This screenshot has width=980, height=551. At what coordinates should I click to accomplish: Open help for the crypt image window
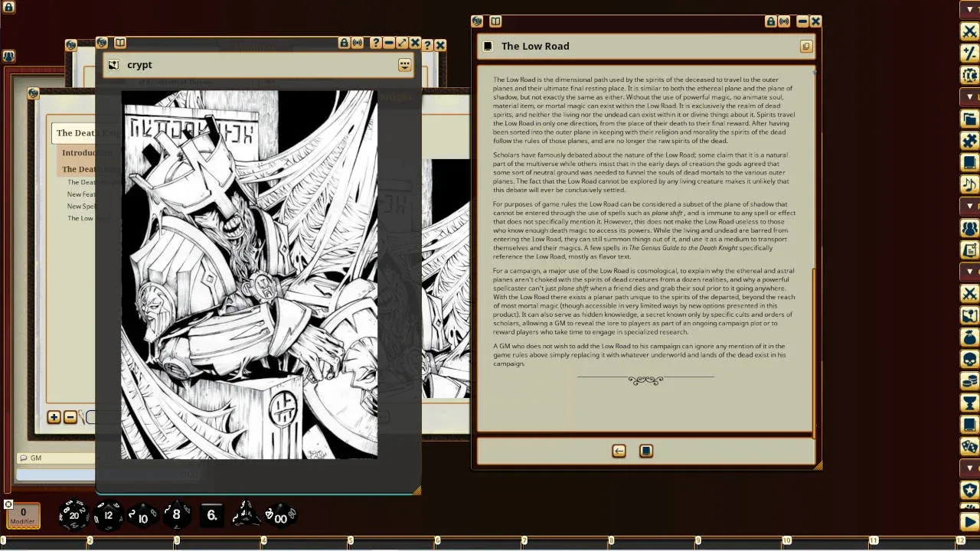[x=375, y=44]
